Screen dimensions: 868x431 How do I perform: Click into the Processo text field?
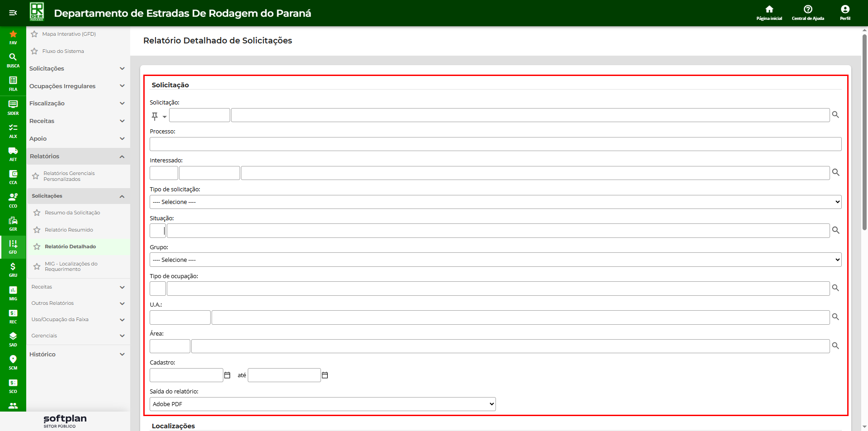[495, 144]
